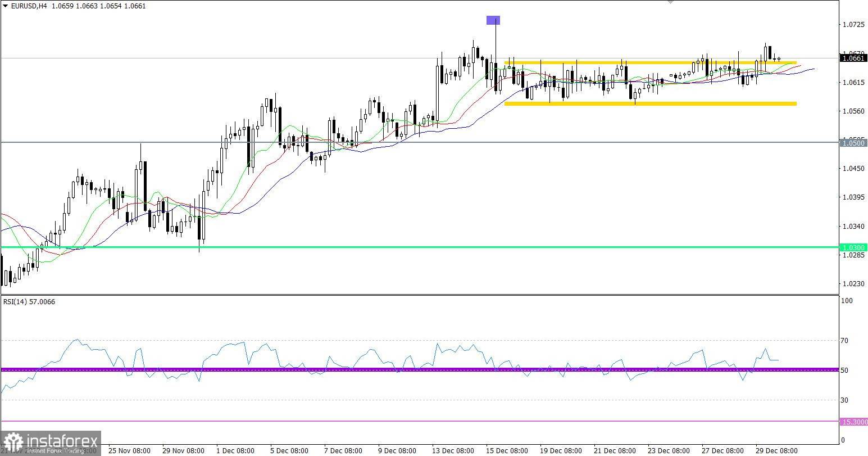Image resolution: width=868 pixels, height=456 pixels.
Task: Click the pink 15.3000 level tag
Action: (x=853, y=422)
